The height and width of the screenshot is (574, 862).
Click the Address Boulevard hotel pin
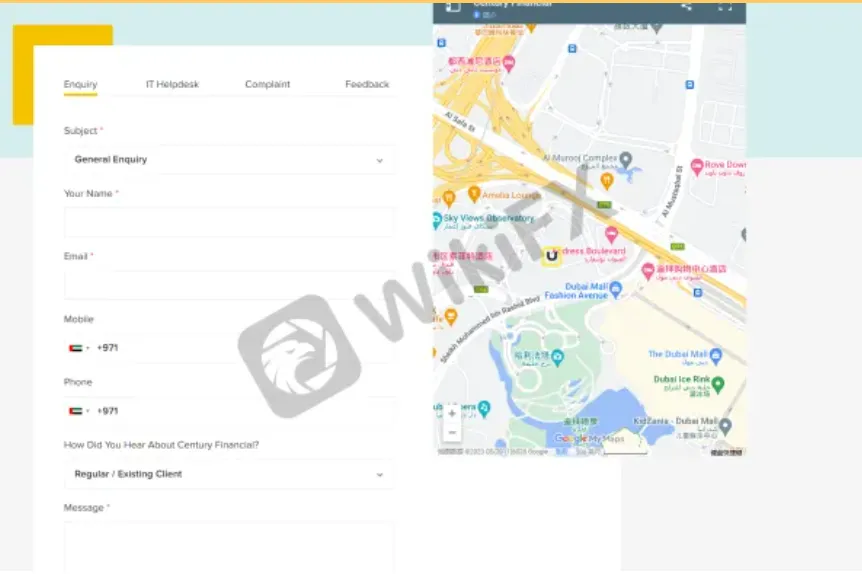click(611, 235)
